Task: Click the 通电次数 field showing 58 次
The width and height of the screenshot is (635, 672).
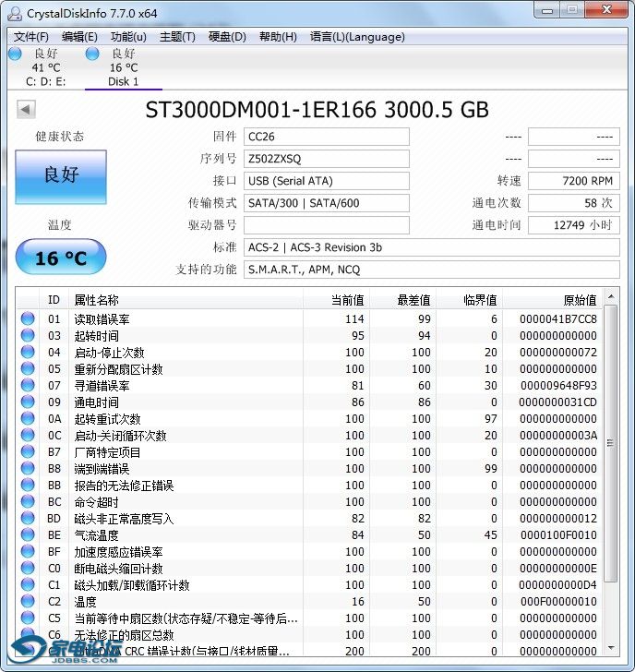Action: tap(574, 203)
